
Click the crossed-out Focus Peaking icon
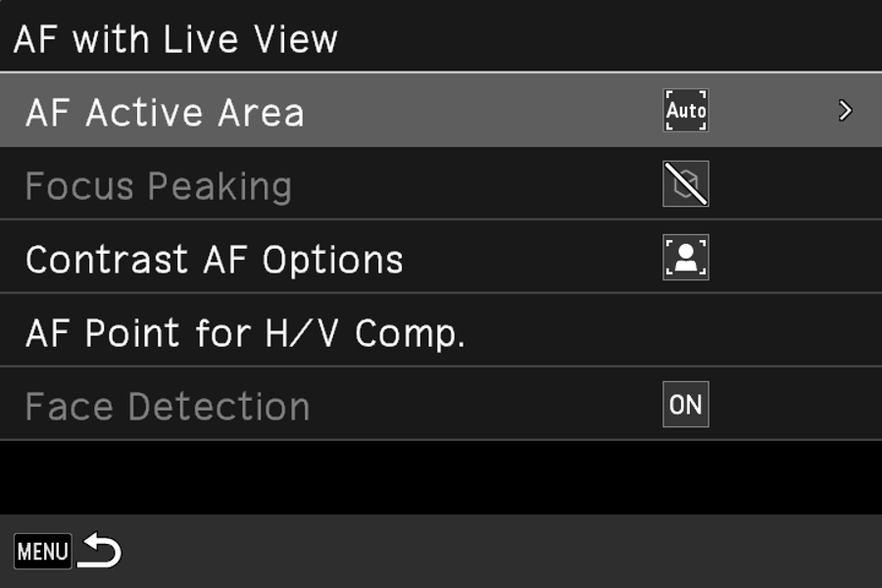coord(686,184)
